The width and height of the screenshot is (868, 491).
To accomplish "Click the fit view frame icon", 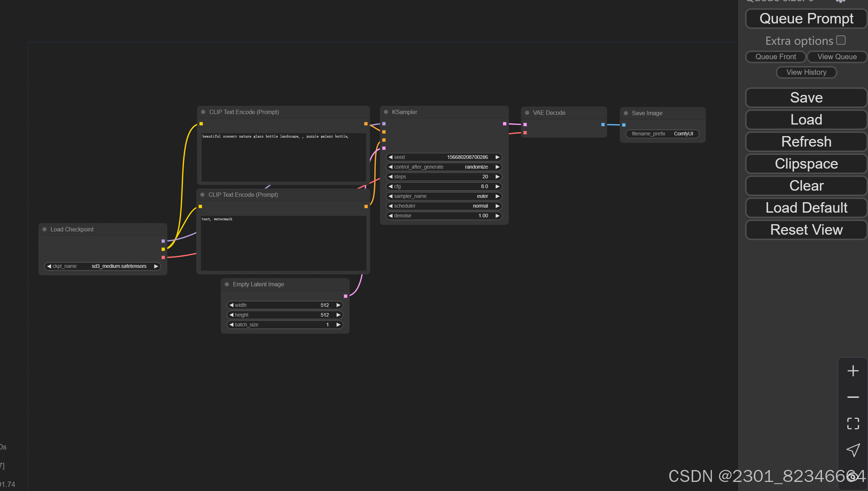I will tap(853, 423).
